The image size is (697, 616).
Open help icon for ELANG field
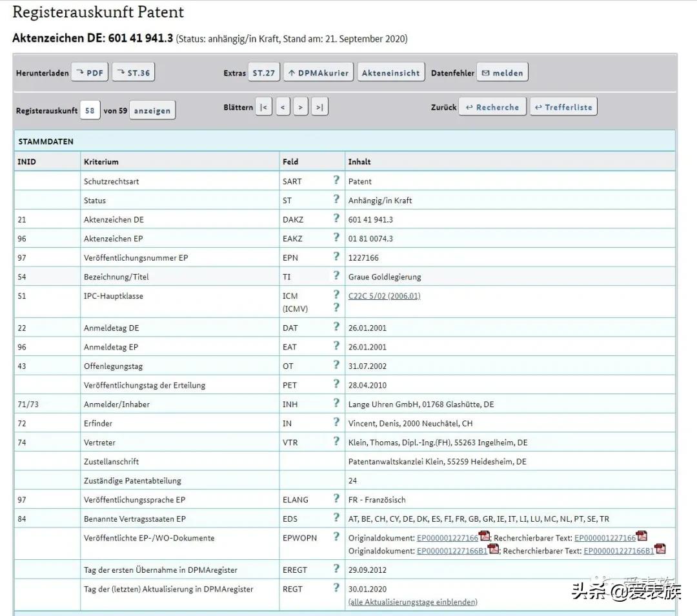point(336,499)
